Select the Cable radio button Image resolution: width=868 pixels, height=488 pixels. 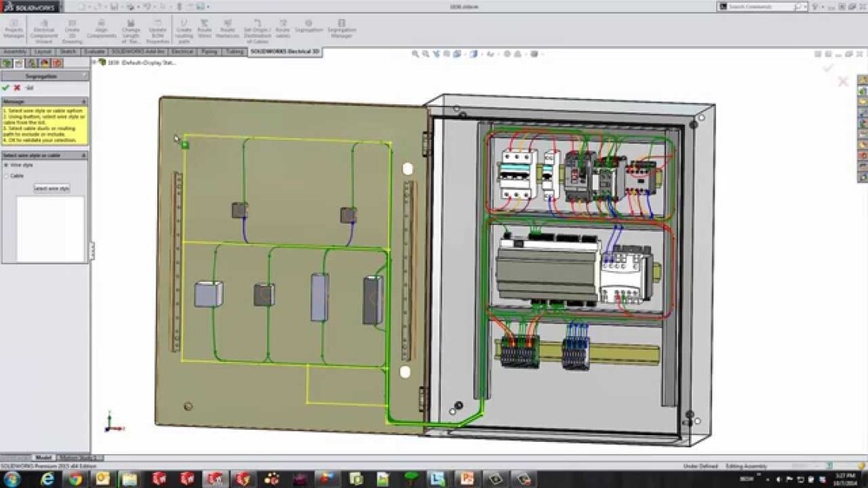(7, 175)
